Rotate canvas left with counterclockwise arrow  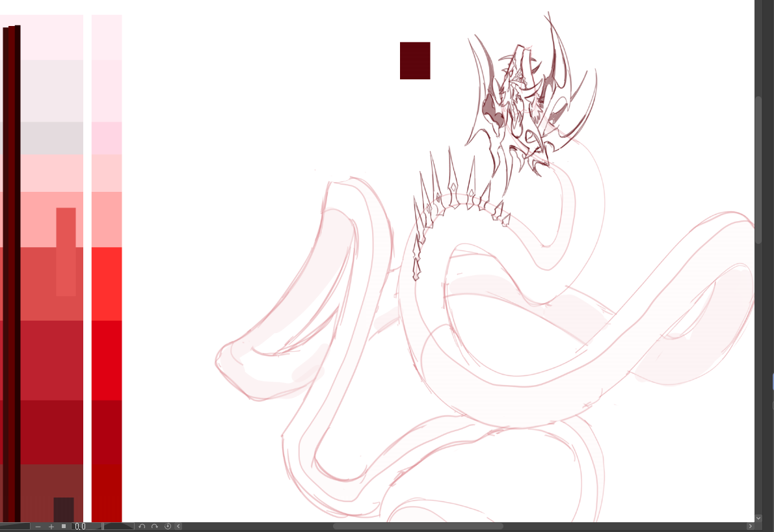[142, 526]
